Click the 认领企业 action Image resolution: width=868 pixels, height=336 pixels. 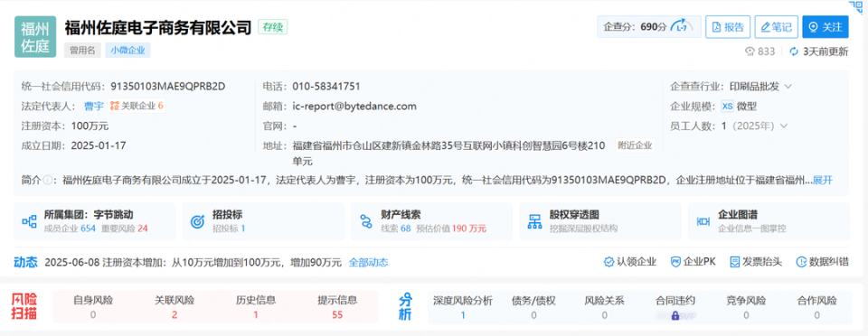coord(630,262)
